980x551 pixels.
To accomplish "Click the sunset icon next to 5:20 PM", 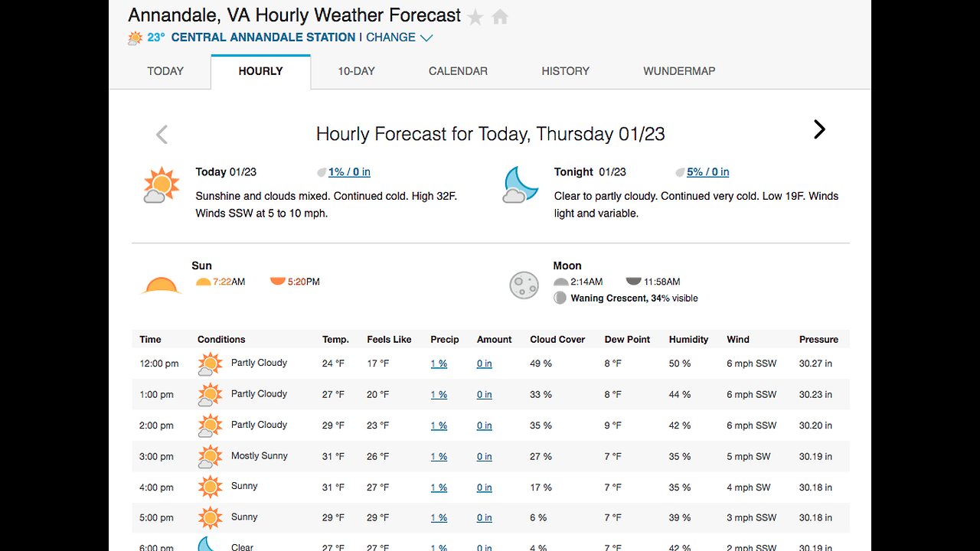I will pos(278,282).
